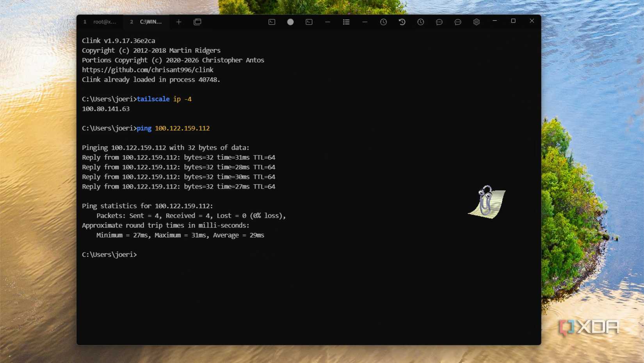Open the history icon with counterclockwise arrow
The height and width of the screenshot is (363, 644).
402,22
